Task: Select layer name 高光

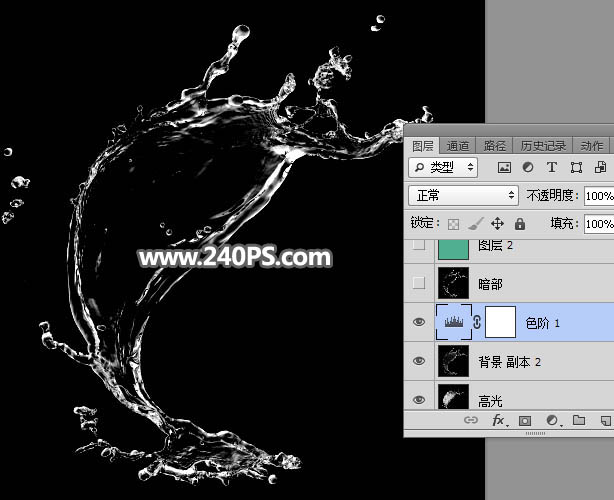Action: point(490,401)
